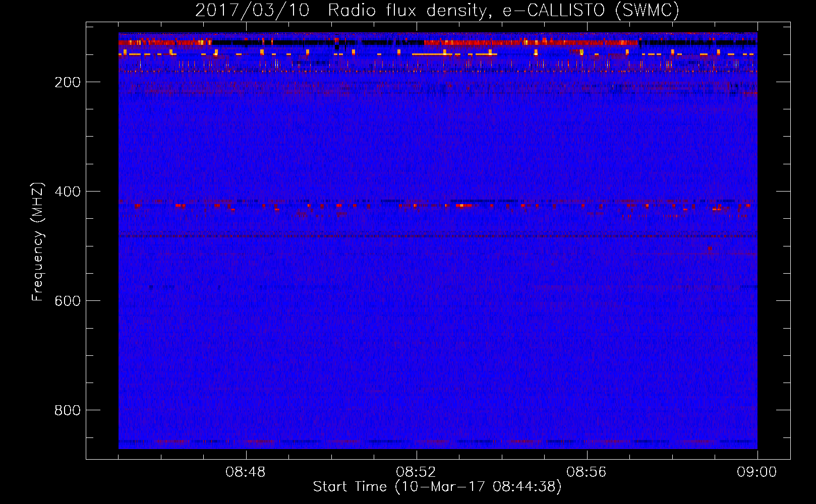Click the plot title 'Radio flux density, e-CALLISTO (SWMC)'
This screenshot has height=504, width=816.
[504, 10]
